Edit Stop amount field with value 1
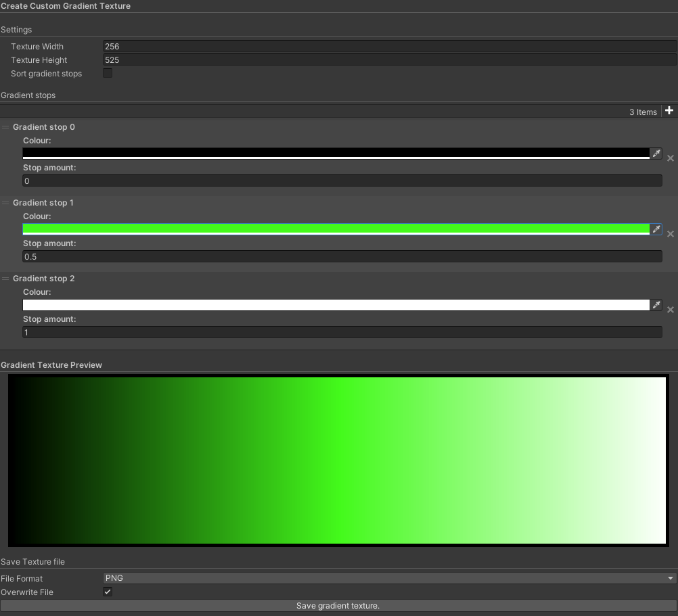This screenshot has width=678, height=616. pyautogui.click(x=342, y=332)
